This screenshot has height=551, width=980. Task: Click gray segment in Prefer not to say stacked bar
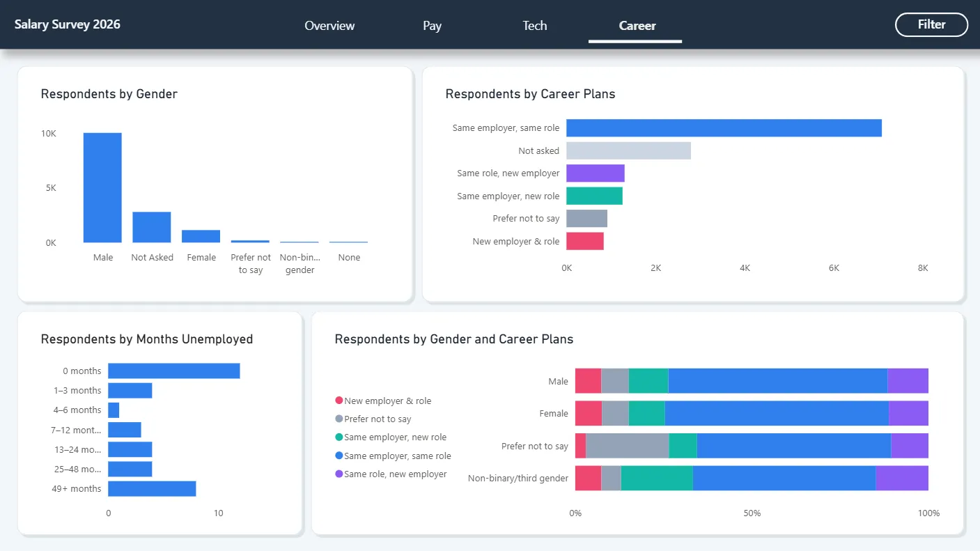coord(628,446)
